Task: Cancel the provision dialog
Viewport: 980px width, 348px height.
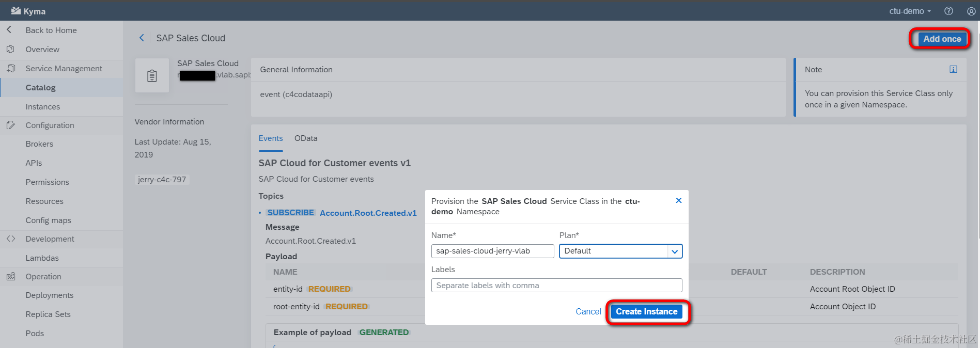Action: pos(588,311)
